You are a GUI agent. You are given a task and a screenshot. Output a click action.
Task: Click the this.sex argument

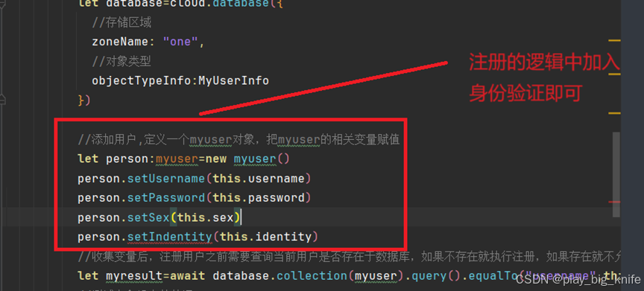click(206, 217)
